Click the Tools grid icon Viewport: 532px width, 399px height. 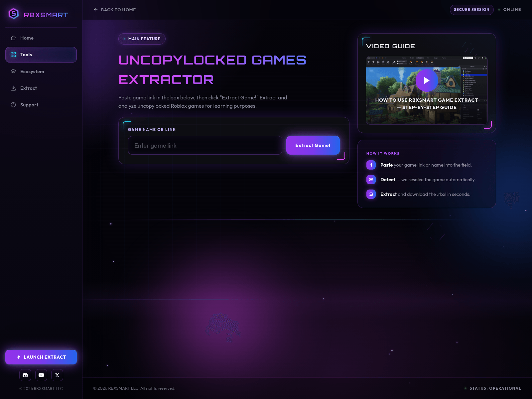click(x=13, y=55)
